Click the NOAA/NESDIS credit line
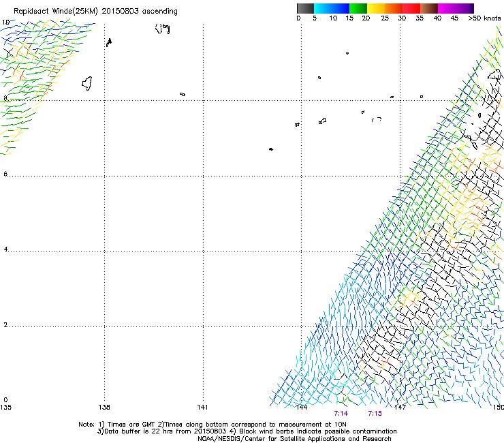This screenshot has width=504, height=443. (294, 439)
